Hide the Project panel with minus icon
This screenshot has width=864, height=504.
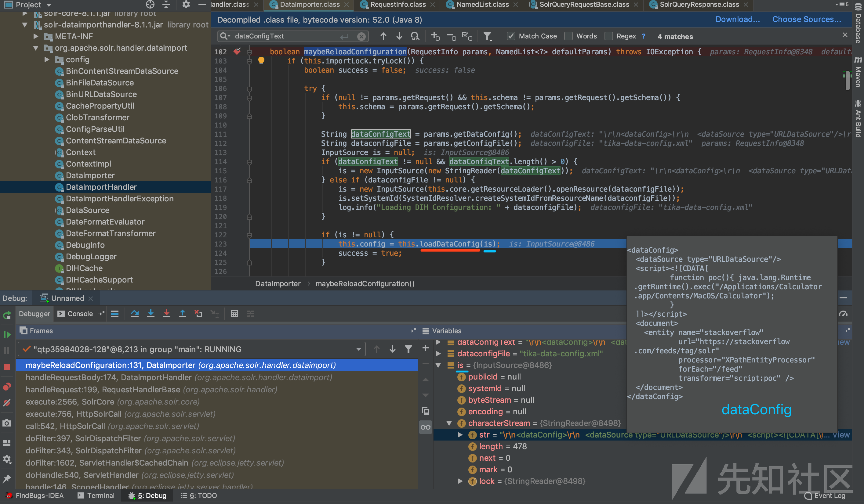202,5
